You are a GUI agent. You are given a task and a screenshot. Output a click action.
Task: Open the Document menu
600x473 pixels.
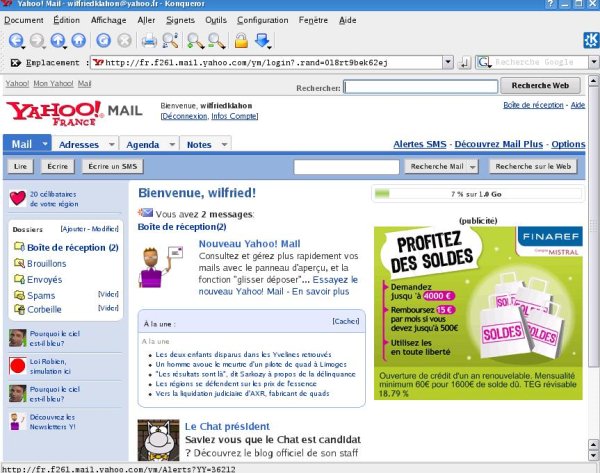[24, 20]
